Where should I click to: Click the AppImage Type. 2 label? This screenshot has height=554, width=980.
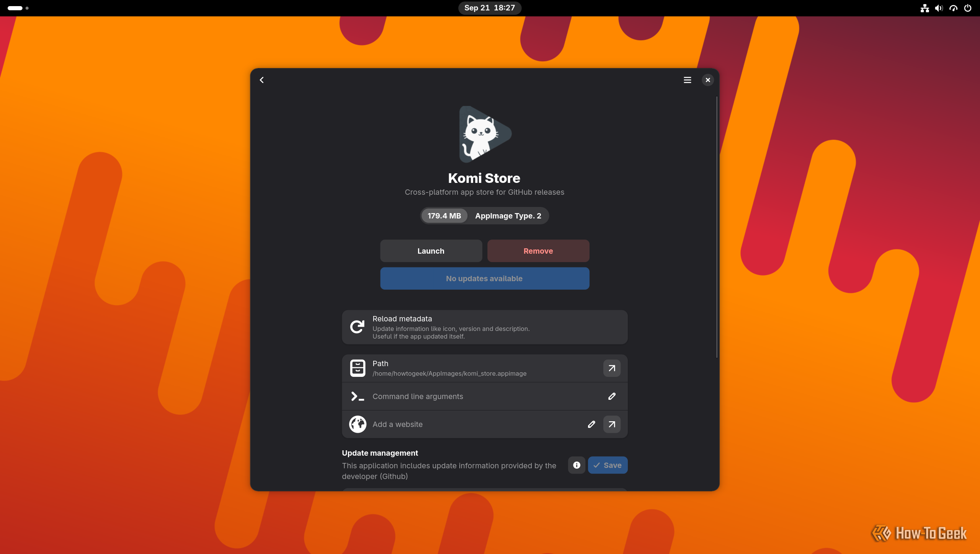pyautogui.click(x=508, y=216)
